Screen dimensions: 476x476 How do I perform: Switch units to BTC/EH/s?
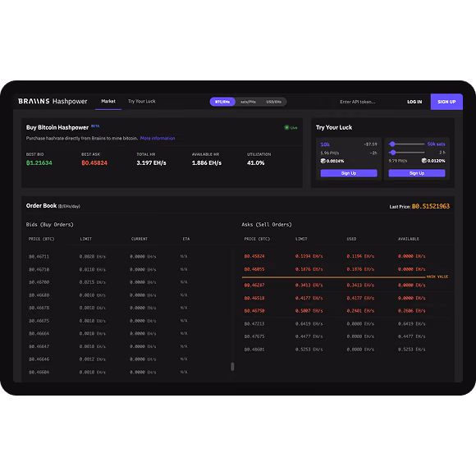(x=222, y=102)
